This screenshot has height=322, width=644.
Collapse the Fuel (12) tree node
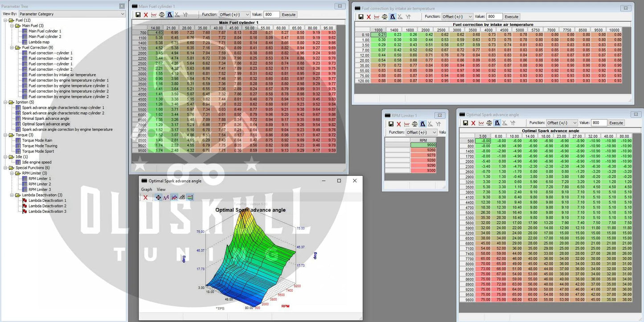point(5,20)
